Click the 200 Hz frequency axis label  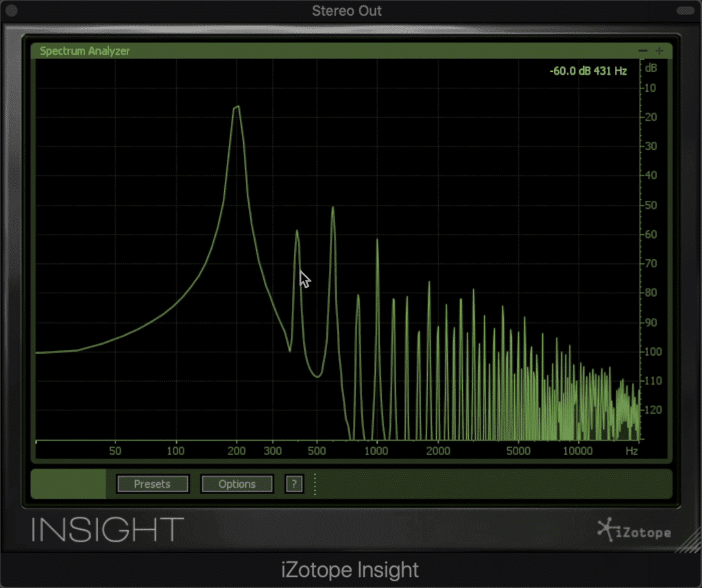click(x=237, y=451)
